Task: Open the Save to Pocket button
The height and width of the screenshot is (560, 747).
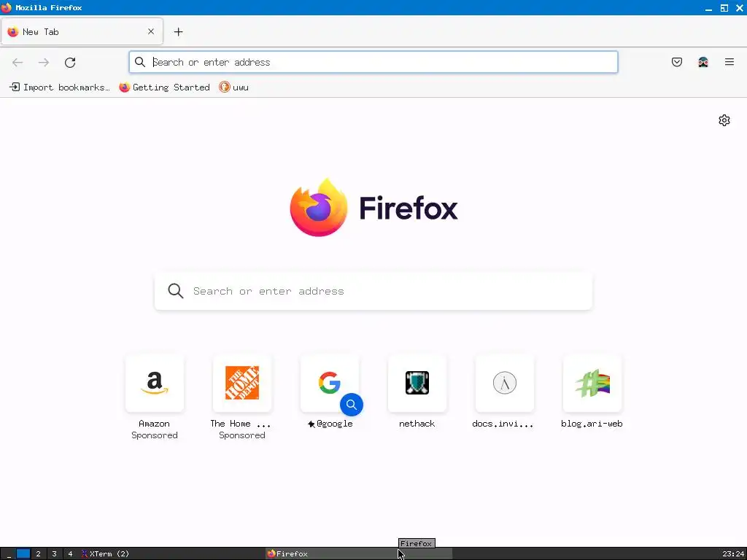Action: pyautogui.click(x=677, y=62)
